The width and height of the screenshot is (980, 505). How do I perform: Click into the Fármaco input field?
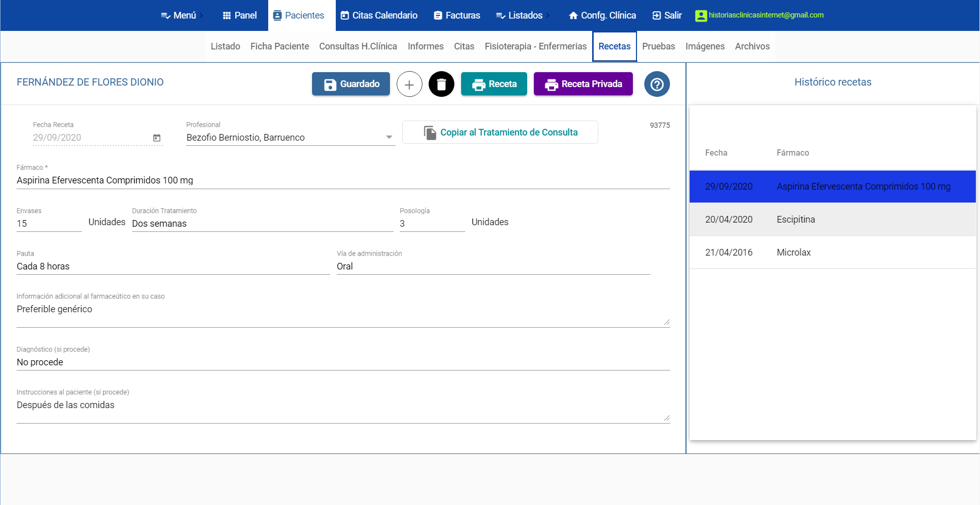[342, 180]
